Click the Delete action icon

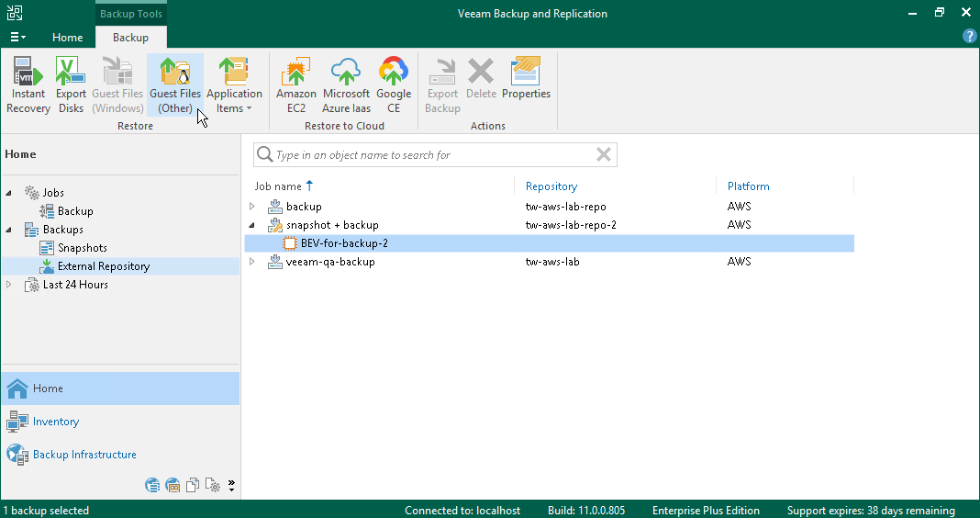(481, 79)
